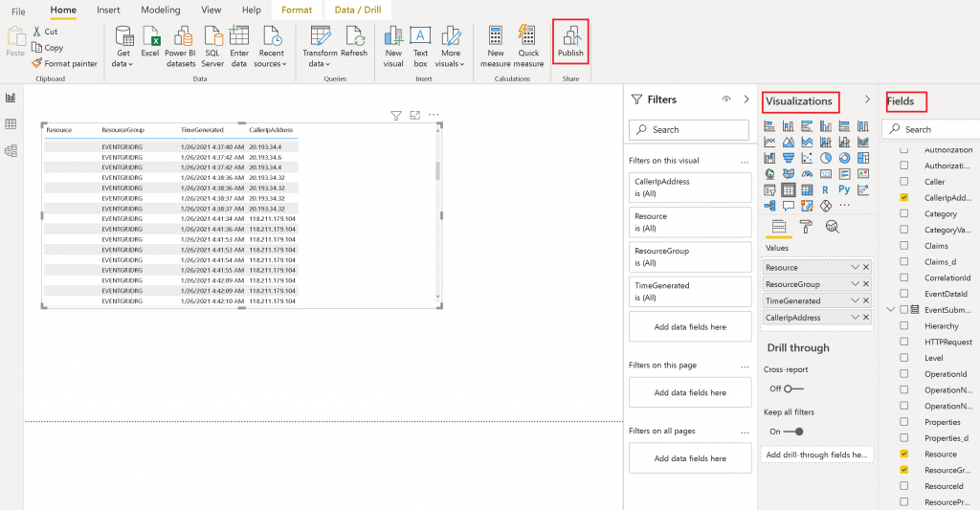The image size is (980, 510).
Task: Open the Modeling ribbon tab
Action: 161,11
